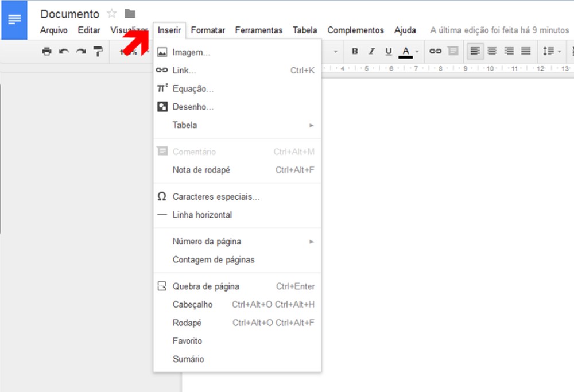Viewport: 574px width, 392px height.
Task: Open the line spacing dropdown
Action: [x=550, y=51]
